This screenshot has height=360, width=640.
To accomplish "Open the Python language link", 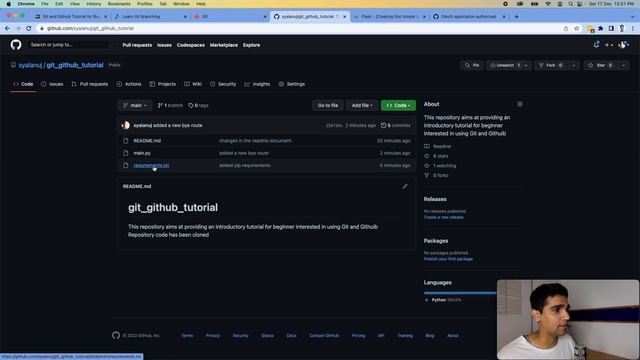I will click(443, 300).
